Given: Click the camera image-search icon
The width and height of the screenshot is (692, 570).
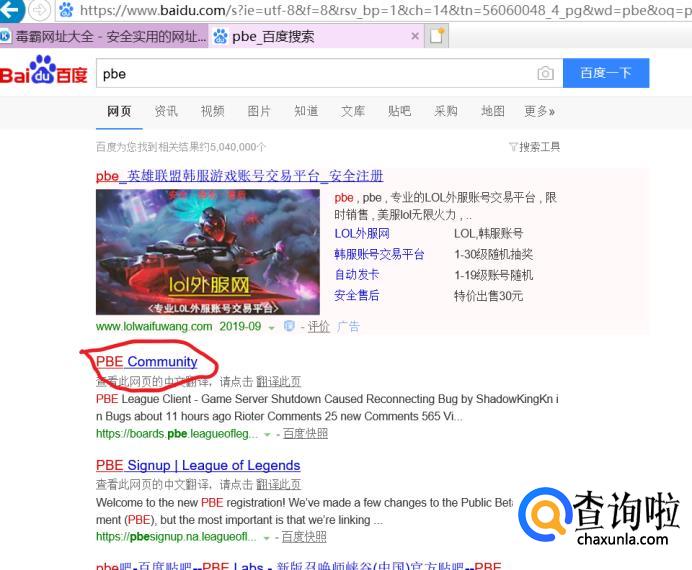Looking at the screenshot, I should (545, 73).
